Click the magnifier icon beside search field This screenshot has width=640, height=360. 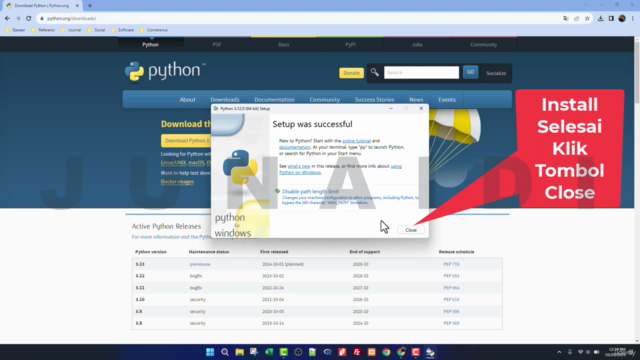coord(374,73)
